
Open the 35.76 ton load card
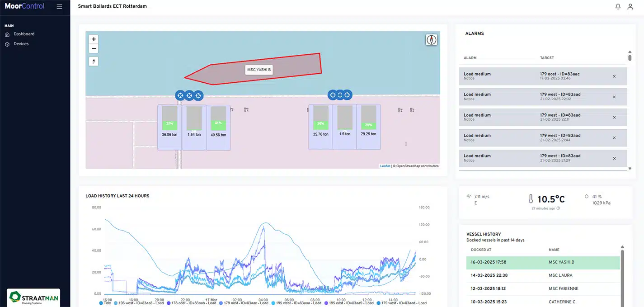click(x=320, y=127)
